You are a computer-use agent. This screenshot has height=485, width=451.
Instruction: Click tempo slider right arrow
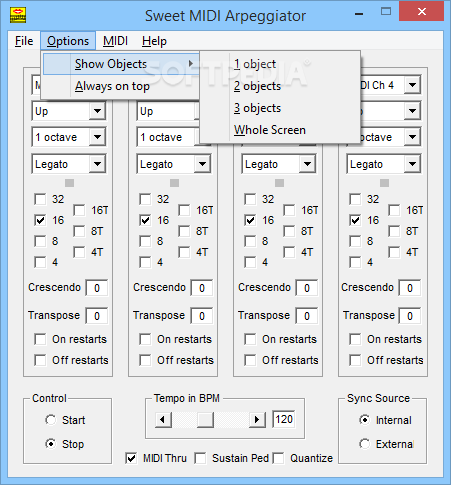(257, 420)
